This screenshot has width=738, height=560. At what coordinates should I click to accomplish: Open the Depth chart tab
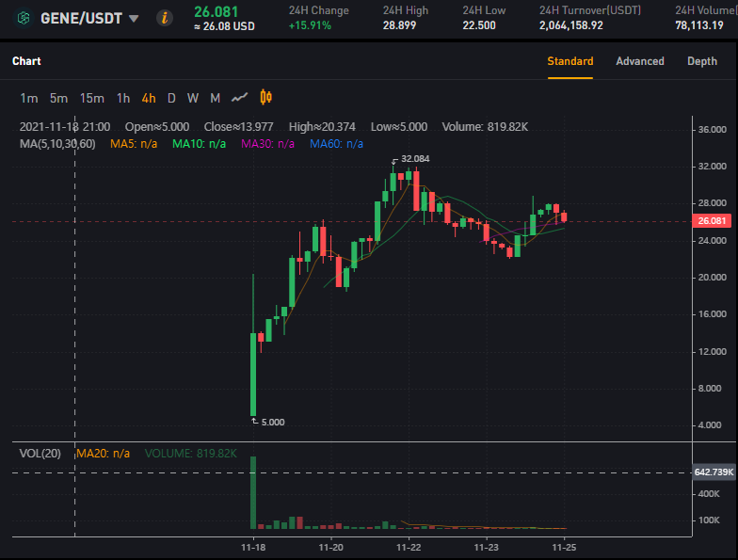(702, 61)
